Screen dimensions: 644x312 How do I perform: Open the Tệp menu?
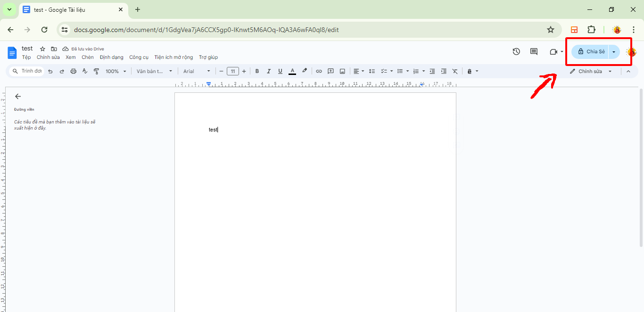(x=26, y=57)
